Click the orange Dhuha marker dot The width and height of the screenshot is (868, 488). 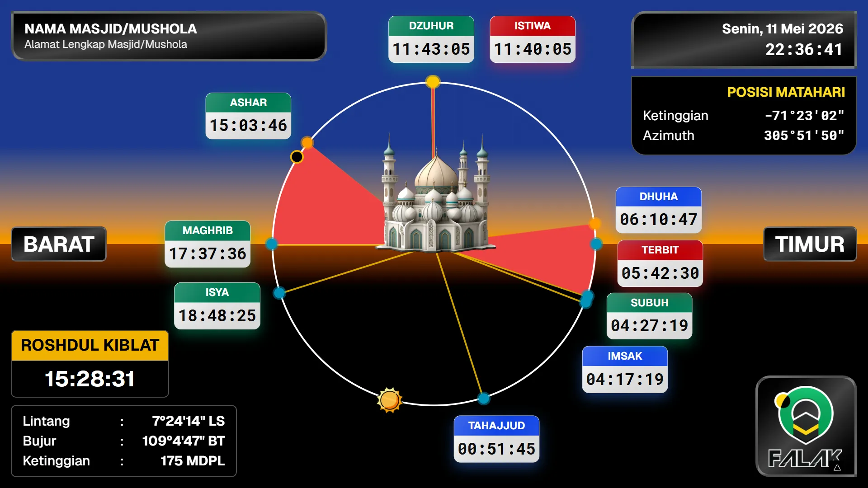tap(595, 224)
